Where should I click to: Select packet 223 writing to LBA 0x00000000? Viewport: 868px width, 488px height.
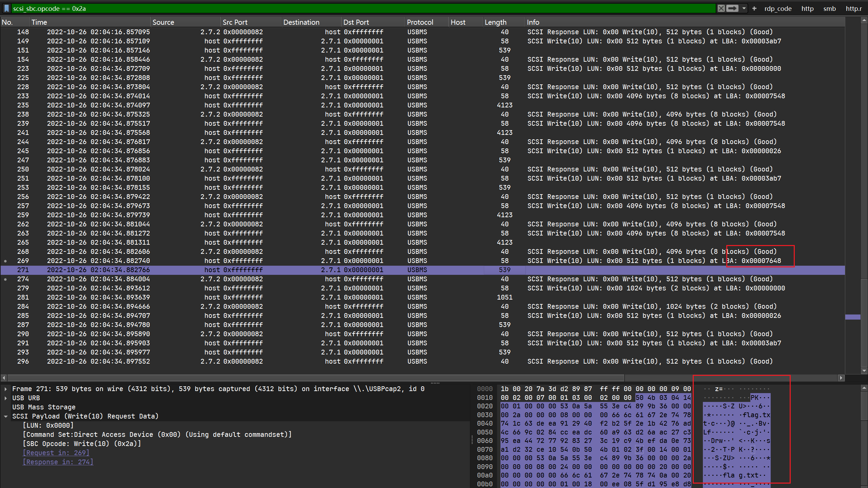[422, 68]
